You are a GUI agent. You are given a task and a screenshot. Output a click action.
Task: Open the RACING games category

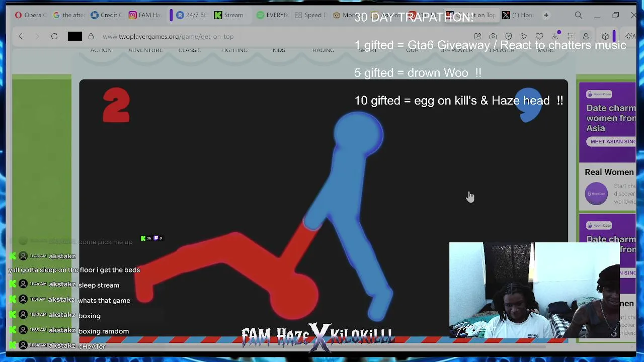323,50
